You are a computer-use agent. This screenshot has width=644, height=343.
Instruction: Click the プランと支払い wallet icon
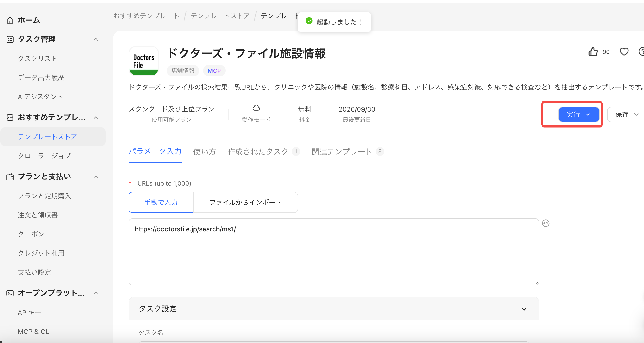10,177
